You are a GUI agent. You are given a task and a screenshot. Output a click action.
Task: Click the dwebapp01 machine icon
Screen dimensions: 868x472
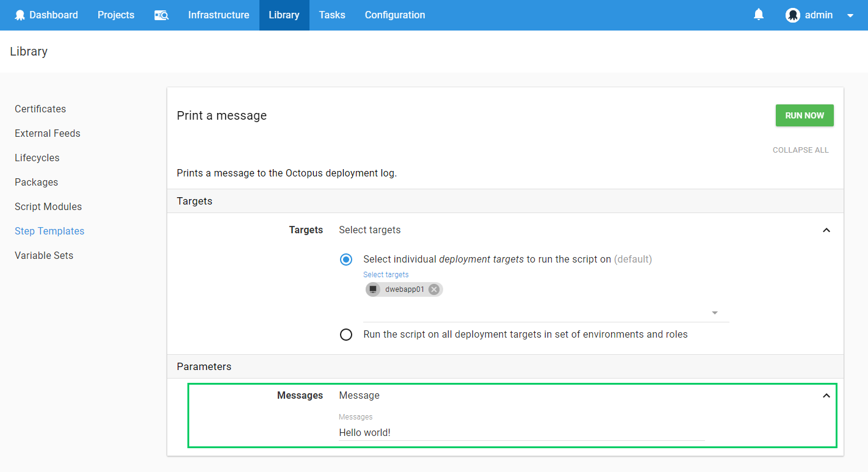(x=373, y=289)
